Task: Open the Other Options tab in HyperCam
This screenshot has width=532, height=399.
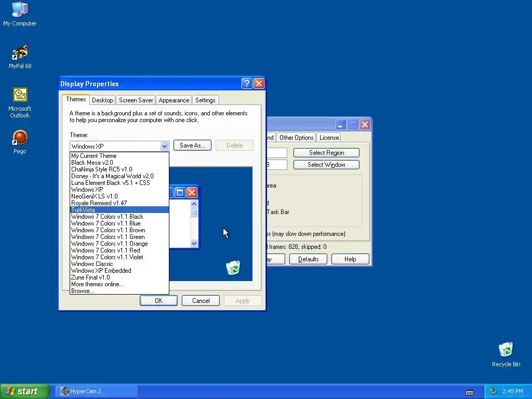Action: click(296, 138)
